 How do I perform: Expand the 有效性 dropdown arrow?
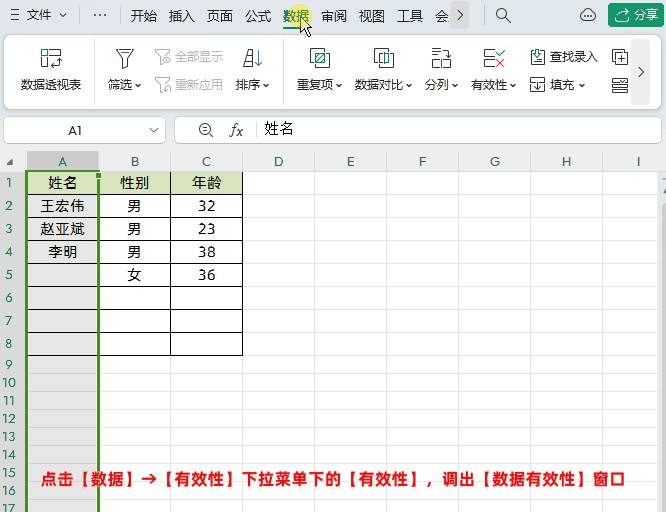[513, 86]
